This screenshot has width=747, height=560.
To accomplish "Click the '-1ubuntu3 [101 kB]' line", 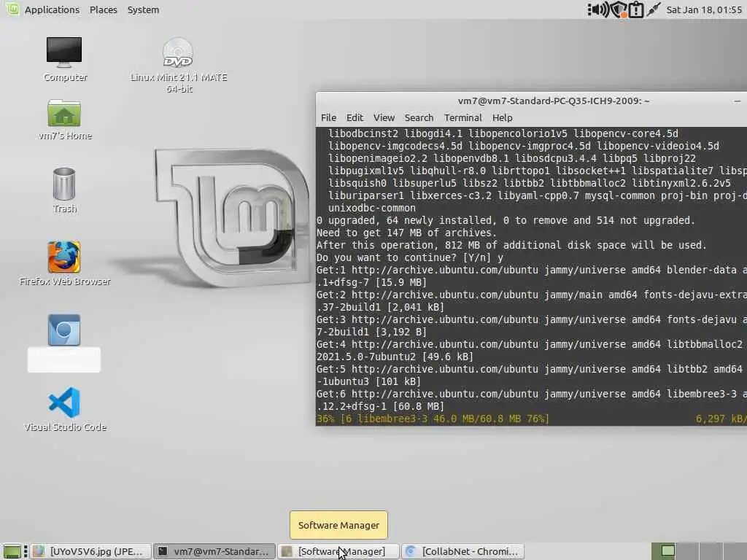I will click(x=368, y=381).
